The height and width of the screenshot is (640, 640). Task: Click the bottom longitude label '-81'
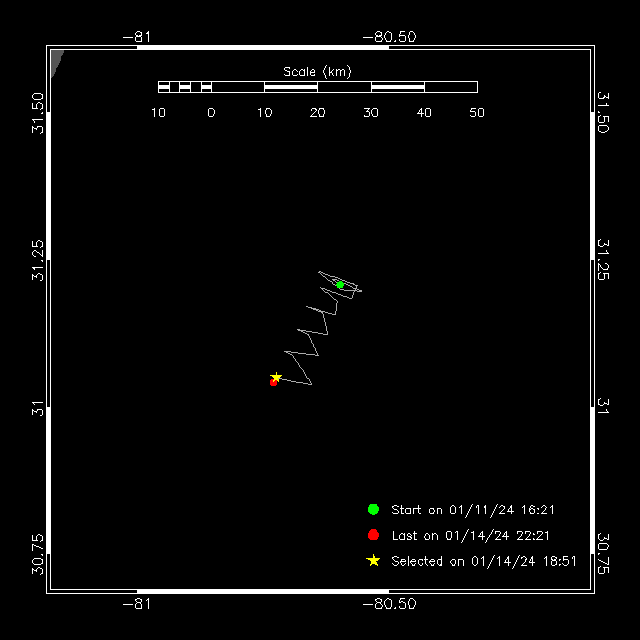137,604
